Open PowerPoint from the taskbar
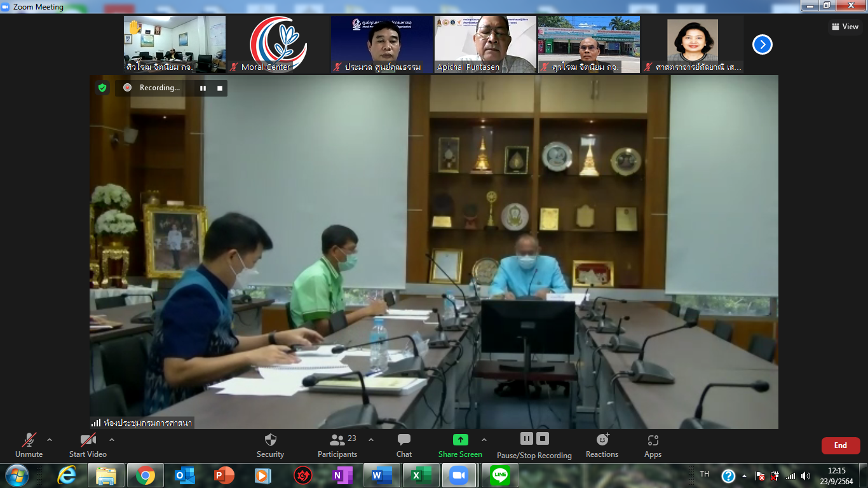The image size is (868, 488). [224, 475]
